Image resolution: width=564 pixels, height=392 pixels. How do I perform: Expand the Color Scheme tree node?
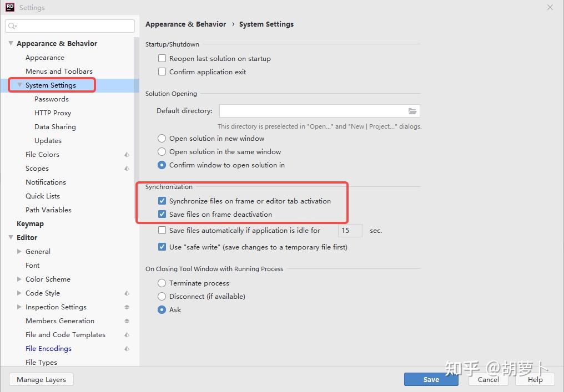tap(19, 279)
